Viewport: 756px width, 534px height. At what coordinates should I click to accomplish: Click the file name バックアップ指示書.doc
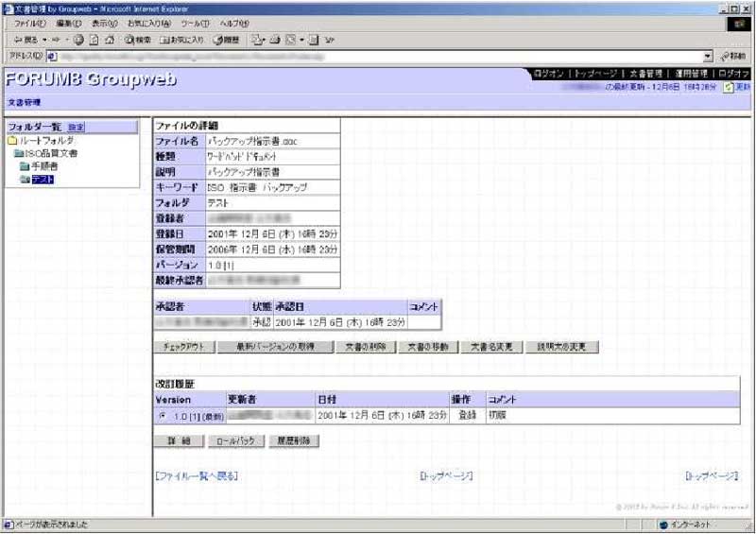tap(252, 142)
